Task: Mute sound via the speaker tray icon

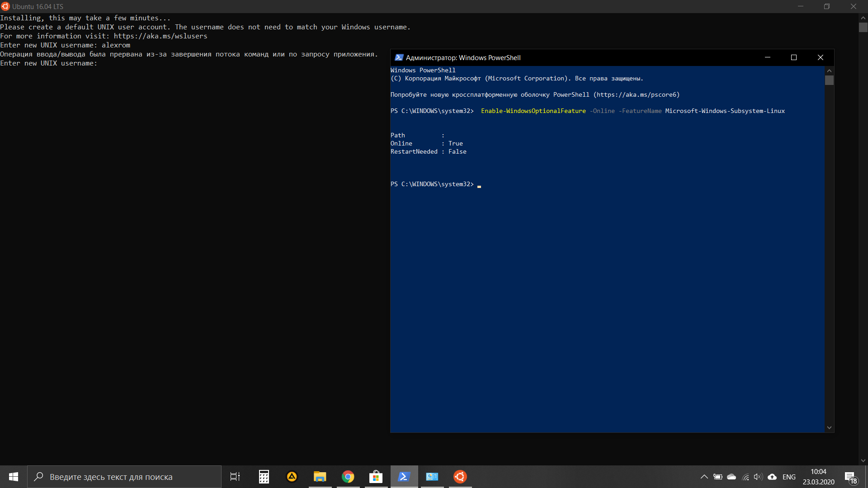Action: [x=758, y=477]
